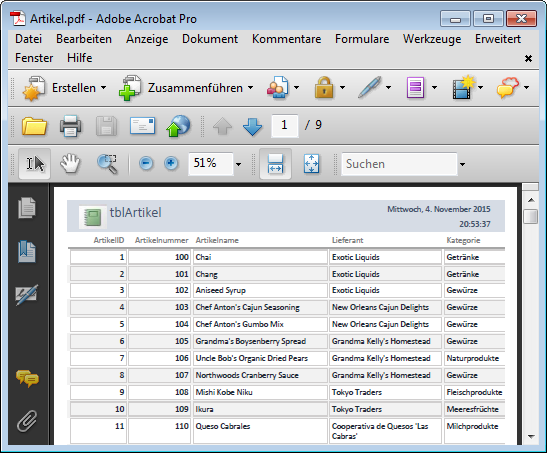The width and height of the screenshot is (547, 453).
Task: Expand the Erstellen dropdown arrow
Action: [x=104, y=88]
